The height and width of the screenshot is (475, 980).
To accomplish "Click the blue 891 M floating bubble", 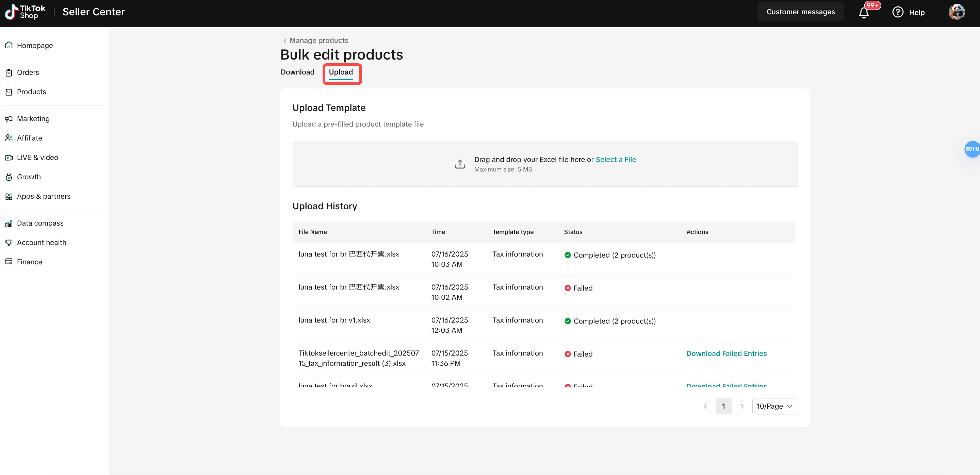I will (x=972, y=149).
